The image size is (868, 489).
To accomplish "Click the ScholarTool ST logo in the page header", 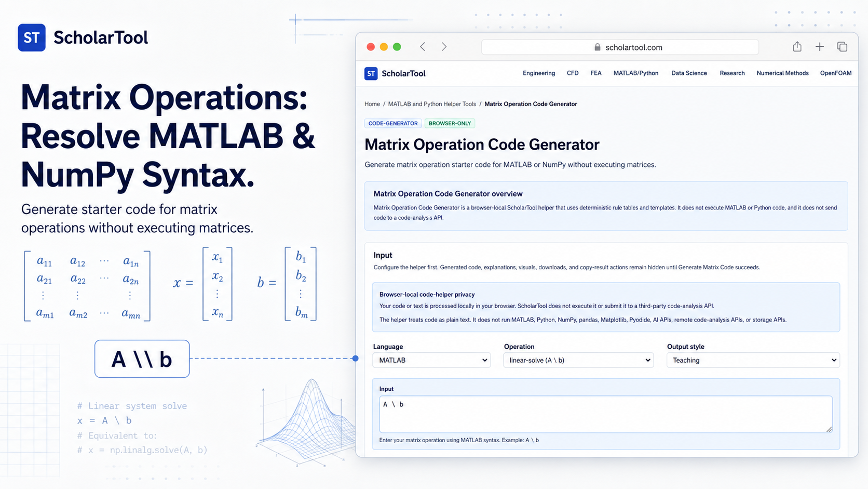I will pyautogui.click(x=371, y=74).
